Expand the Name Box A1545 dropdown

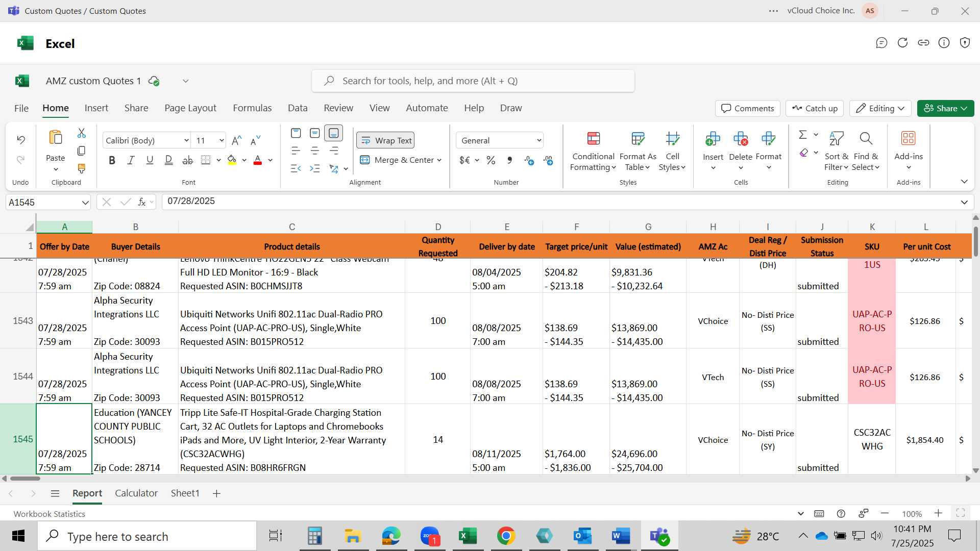point(85,203)
